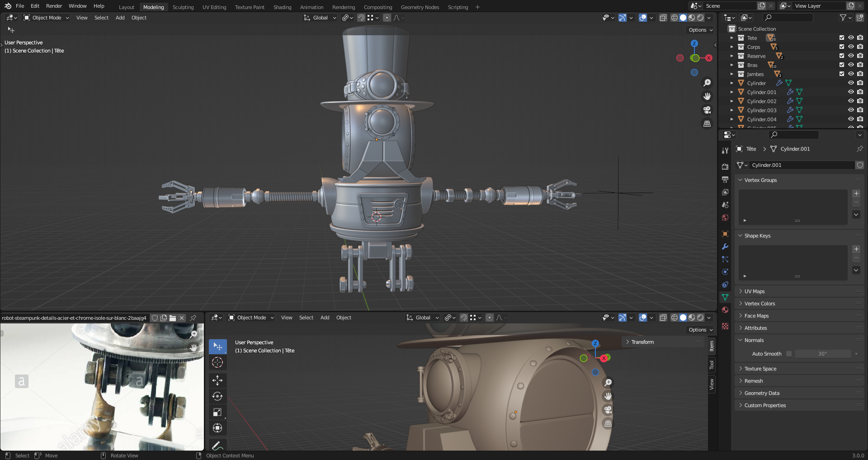Screen dimensions: 868x460
Task: Uncheck the Reserve collection exclude checkbox
Action: (842, 56)
